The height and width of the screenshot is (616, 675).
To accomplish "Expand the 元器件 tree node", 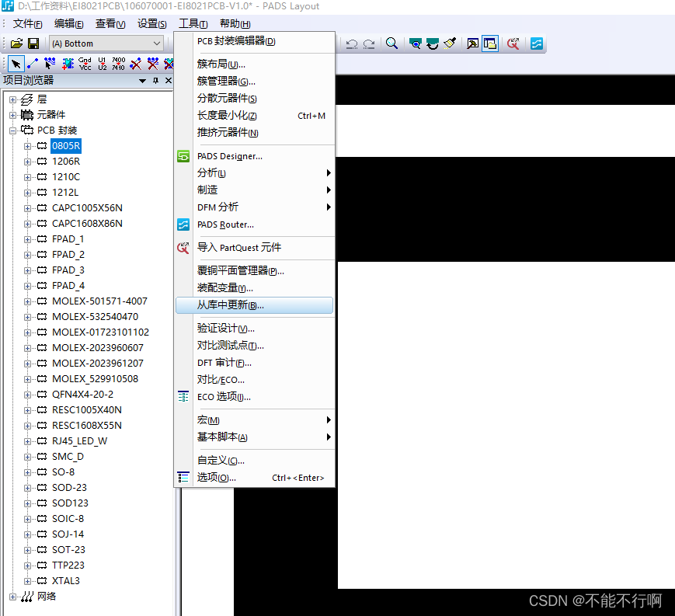I will (x=12, y=115).
